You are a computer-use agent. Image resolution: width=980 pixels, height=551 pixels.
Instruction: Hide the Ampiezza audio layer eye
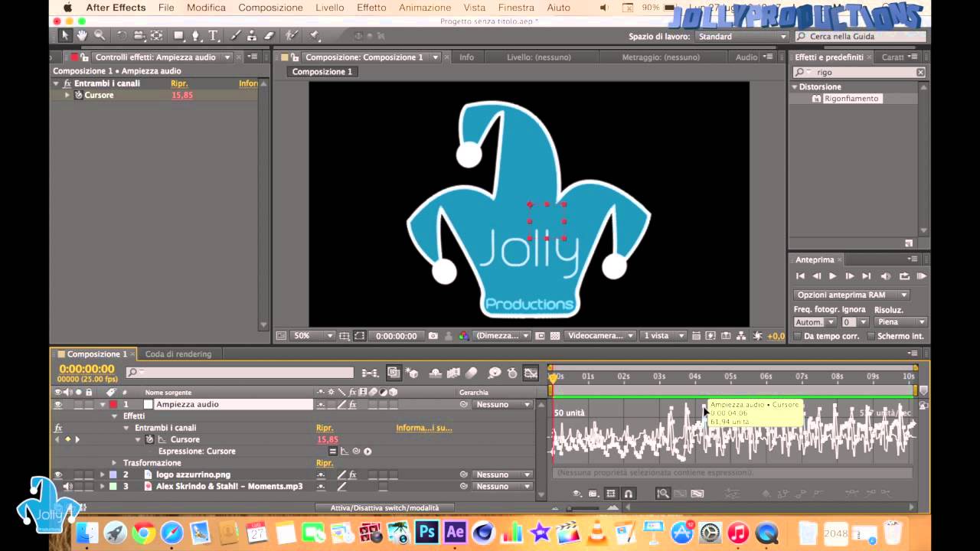tap(57, 404)
